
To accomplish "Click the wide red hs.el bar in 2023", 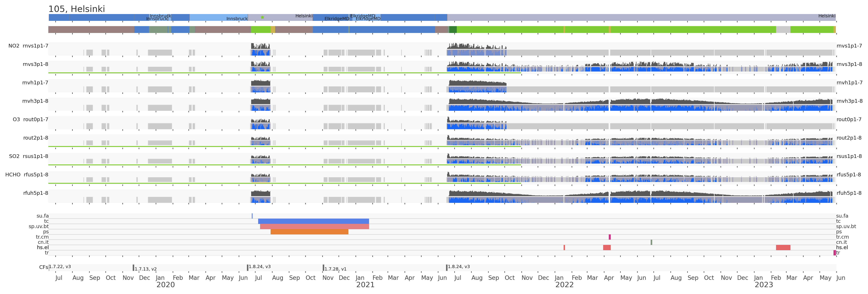I will click(x=783, y=248).
